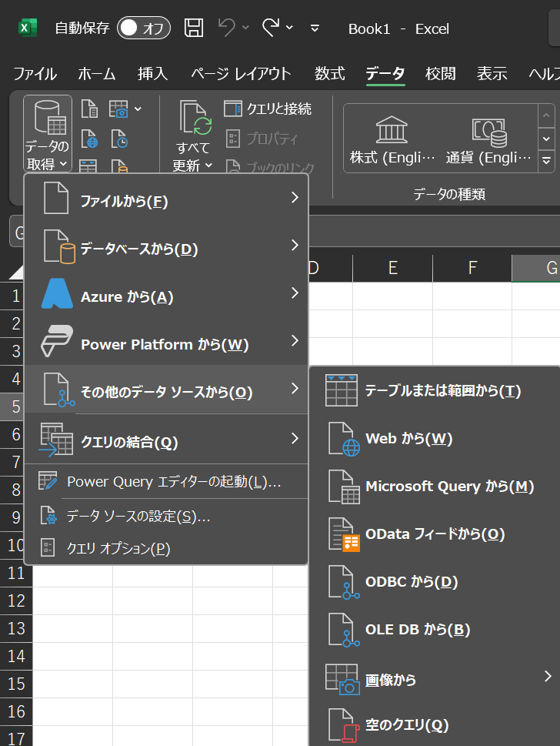Toggle the AutoSave (自動保存) switch

(144, 28)
